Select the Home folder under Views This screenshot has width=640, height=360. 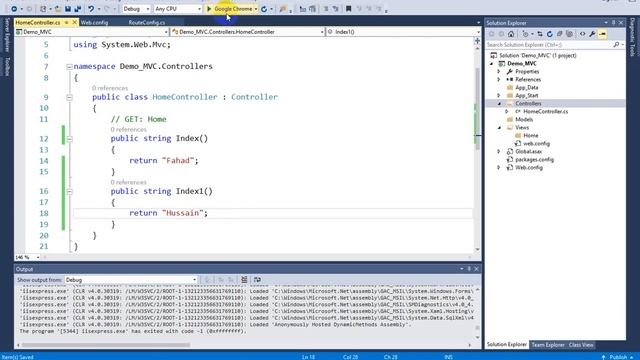coord(530,136)
